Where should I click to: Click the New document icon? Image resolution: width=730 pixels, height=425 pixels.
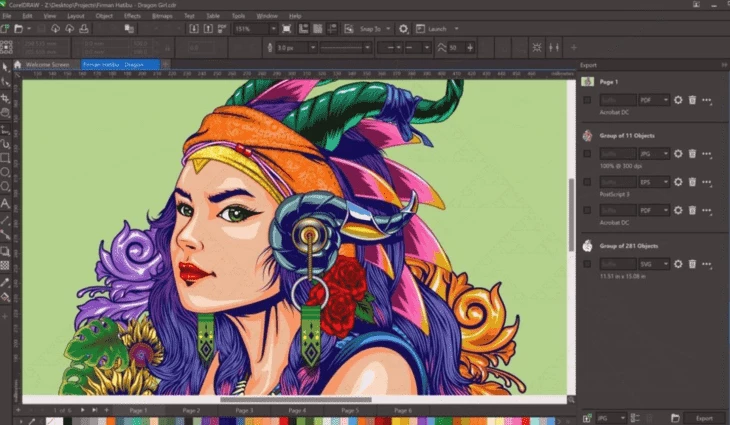coord(5,29)
